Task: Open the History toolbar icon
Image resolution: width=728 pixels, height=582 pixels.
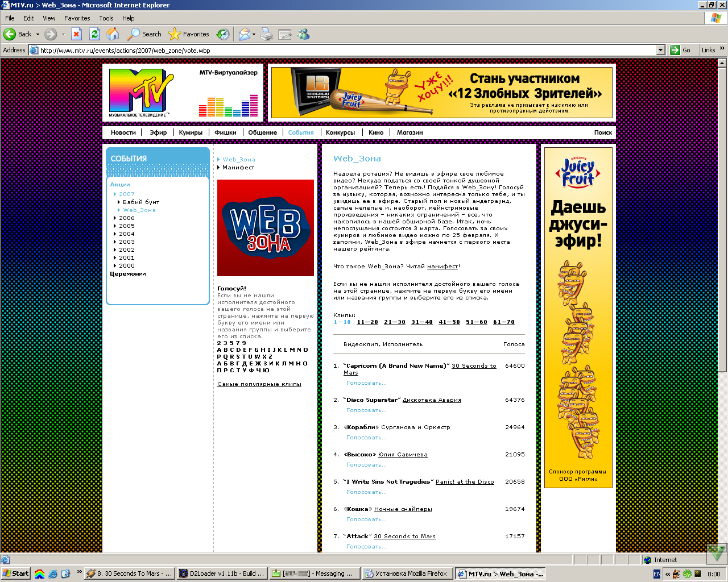Action: pyautogui.click(x=223, y=34)
